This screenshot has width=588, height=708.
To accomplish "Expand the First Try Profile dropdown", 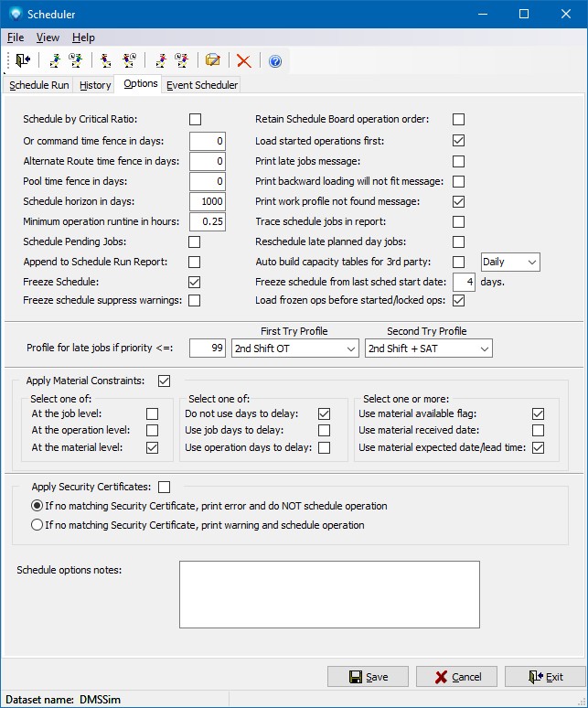I will coord(294,349).
